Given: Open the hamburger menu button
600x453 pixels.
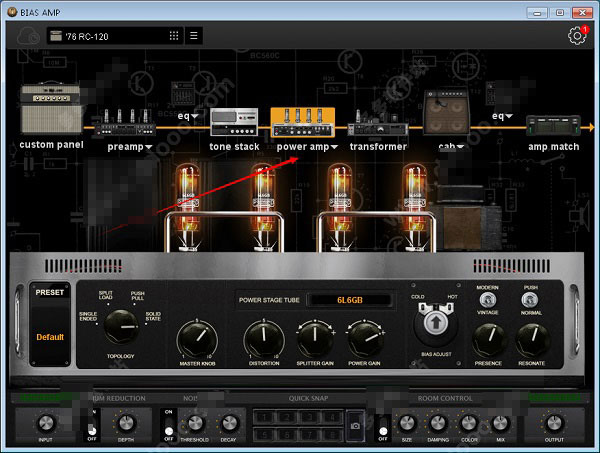Looking at the screenshot, I should tap(194, 36).
